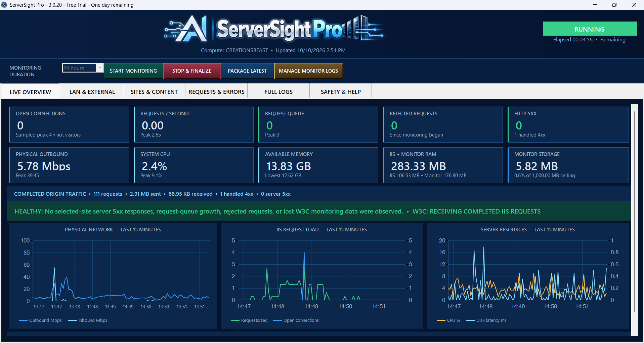
Task: Toggle the CPU % legend entry
Action: 448,320
